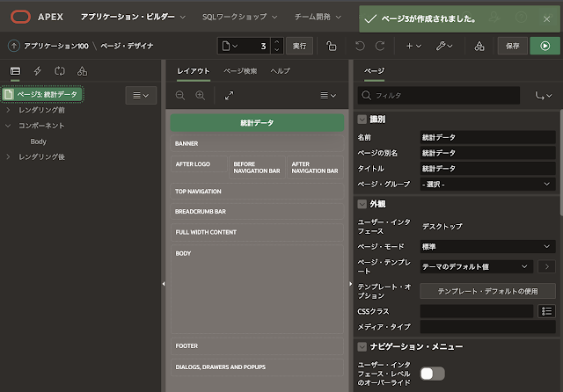
Task: Expand the レンダリング前 tree node
Action: [x=8, y=110]
